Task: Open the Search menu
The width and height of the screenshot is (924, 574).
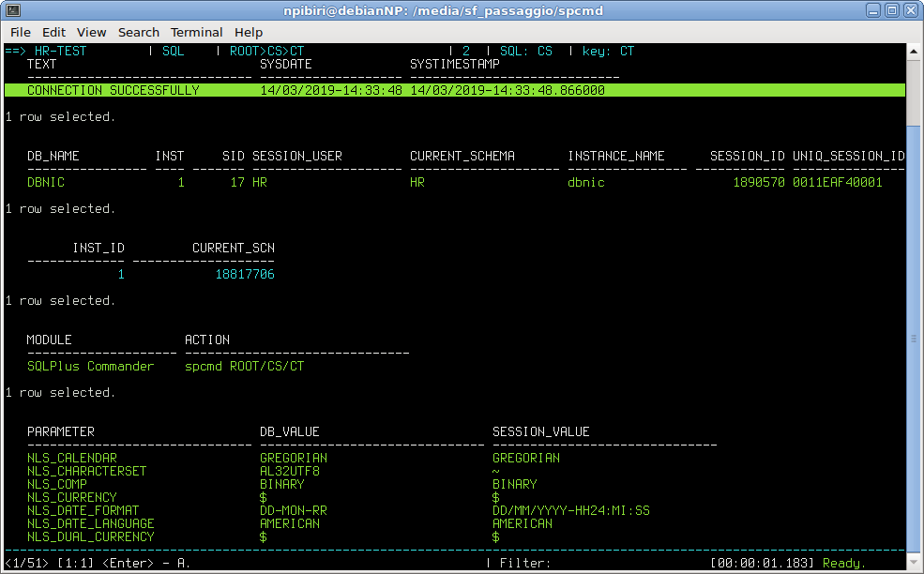Action: [138, 32]
